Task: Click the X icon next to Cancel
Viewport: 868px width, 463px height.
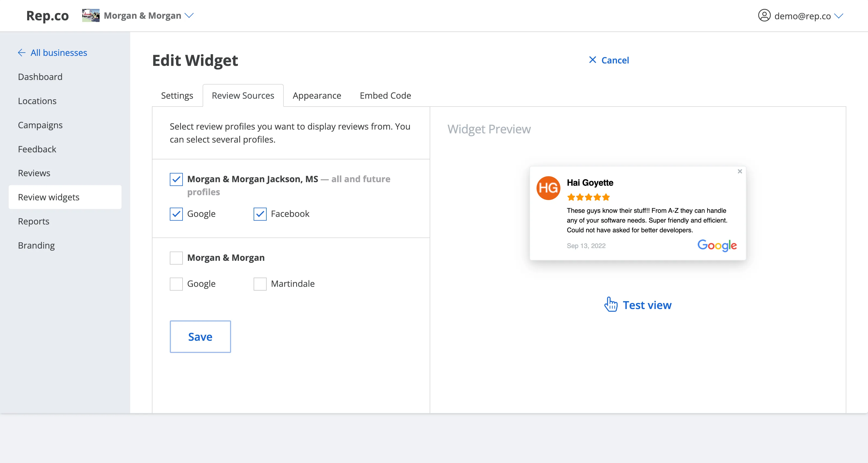Action: pos(592,60)
